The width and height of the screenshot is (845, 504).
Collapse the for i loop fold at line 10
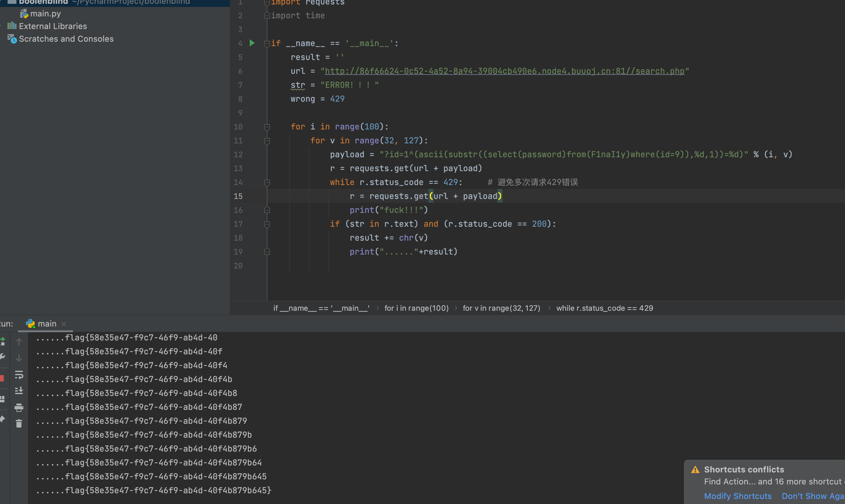[x=267, y=127]
